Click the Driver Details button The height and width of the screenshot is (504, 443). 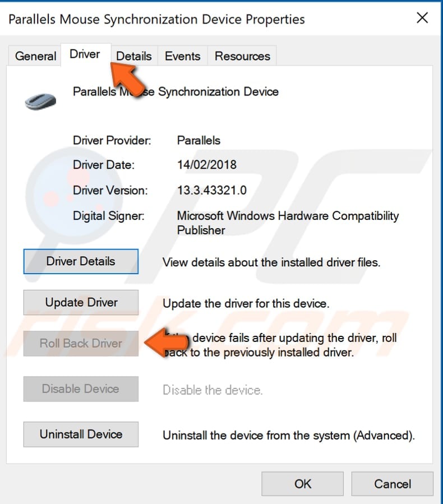(x=81, y=261)
